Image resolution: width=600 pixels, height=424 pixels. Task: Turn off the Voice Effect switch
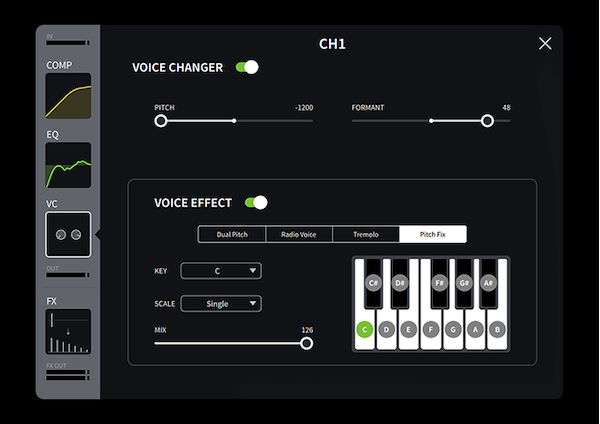pos(256,203)
